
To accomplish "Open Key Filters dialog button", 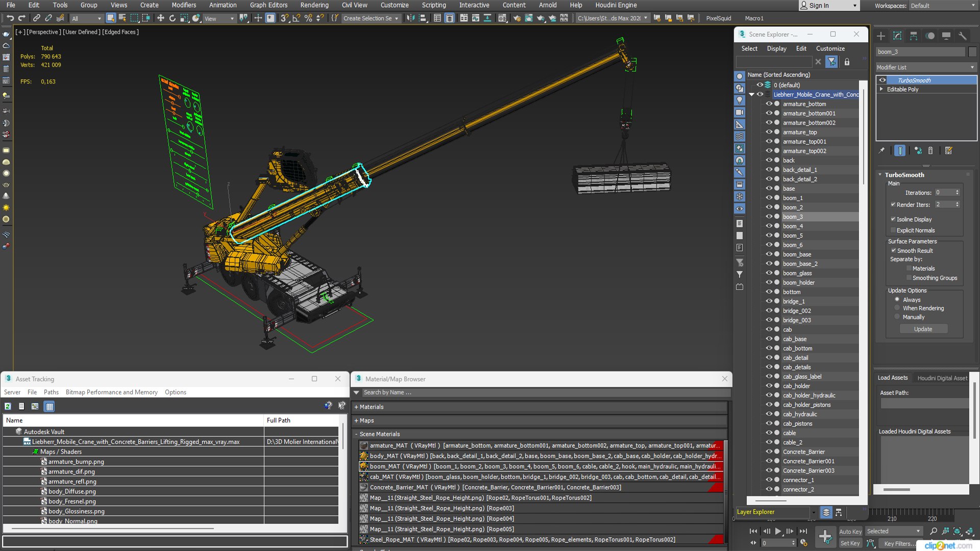I will [899, 543].
